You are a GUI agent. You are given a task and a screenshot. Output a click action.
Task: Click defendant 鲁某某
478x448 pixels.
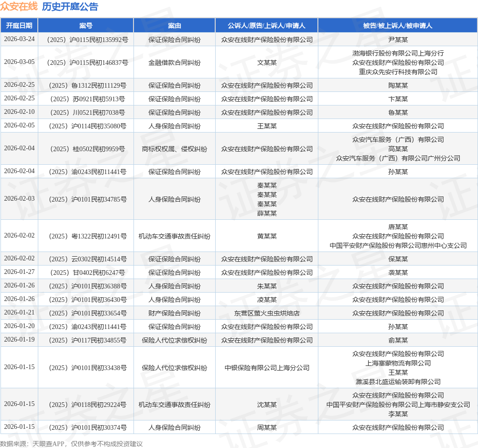click(398, 112)
